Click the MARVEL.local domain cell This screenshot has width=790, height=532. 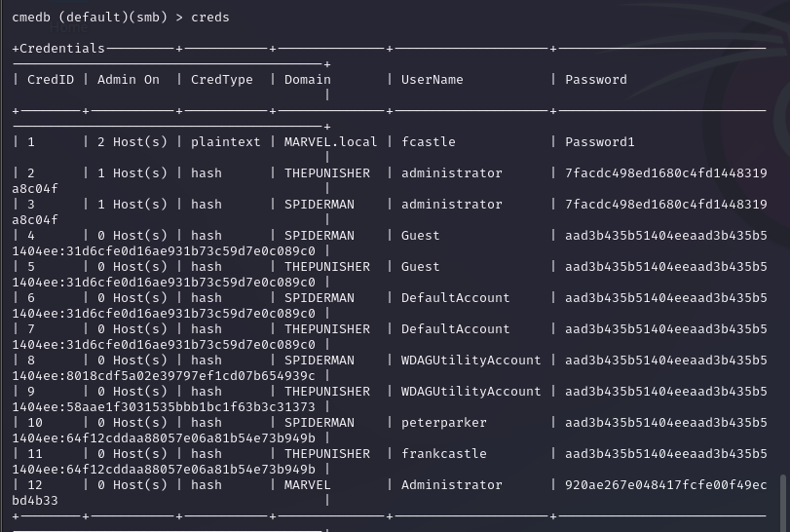(x=330, y=142)
